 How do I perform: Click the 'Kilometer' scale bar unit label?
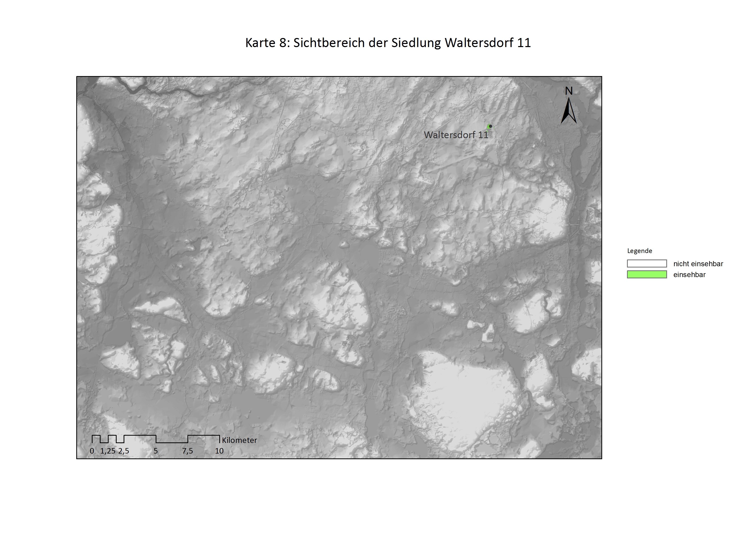pyautogui.click(x=239, y=440)
